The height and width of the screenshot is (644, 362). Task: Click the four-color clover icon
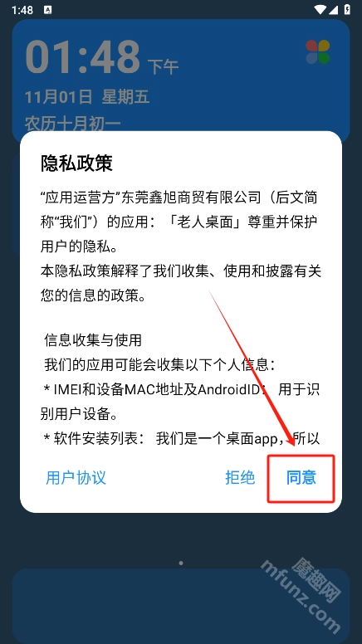pos(318,51)
